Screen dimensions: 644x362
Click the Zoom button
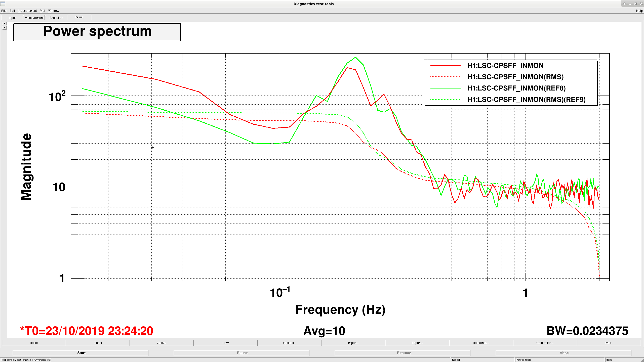coord(98,343)
